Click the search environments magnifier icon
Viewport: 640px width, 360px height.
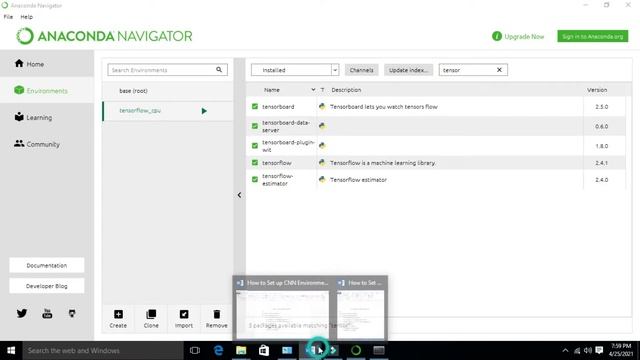tap(219, 70)
